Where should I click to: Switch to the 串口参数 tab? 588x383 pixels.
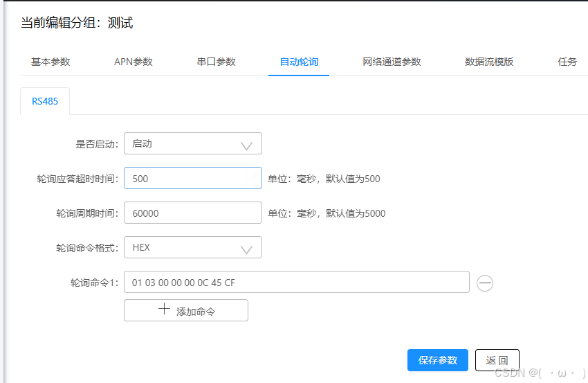click(216, 62)
